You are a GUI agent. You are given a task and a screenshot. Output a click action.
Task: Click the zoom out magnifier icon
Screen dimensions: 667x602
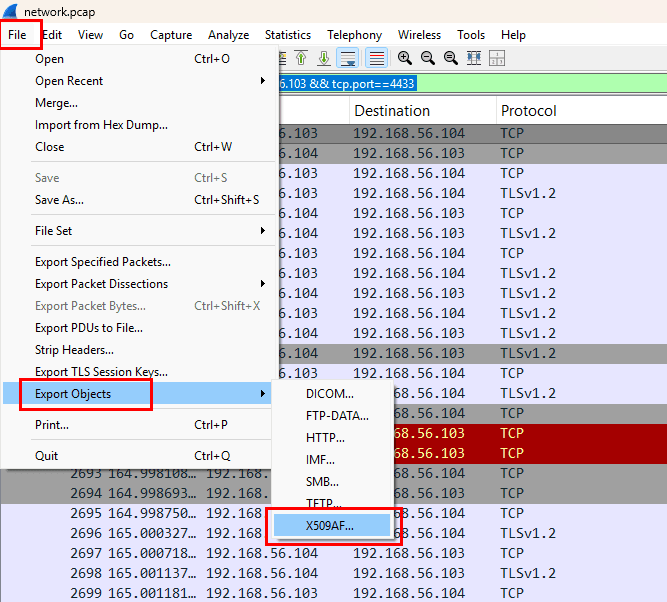click(x=427, y=58)
